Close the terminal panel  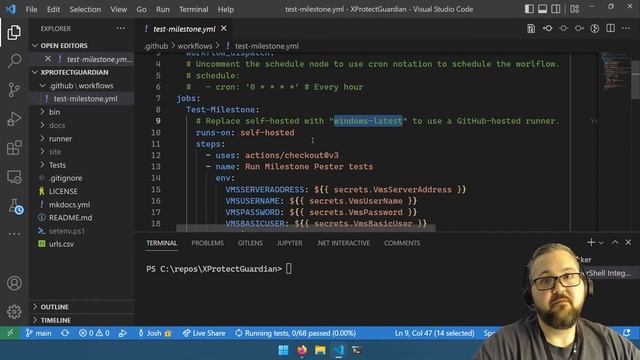pos(628,242)
